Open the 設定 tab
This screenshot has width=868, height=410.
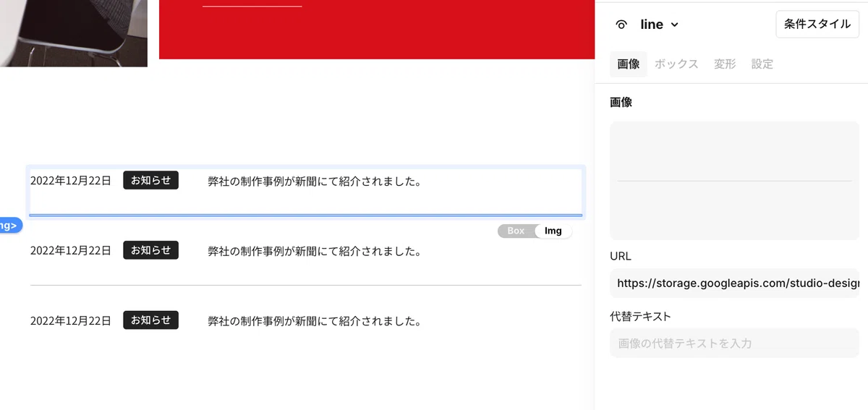(762, 64)
